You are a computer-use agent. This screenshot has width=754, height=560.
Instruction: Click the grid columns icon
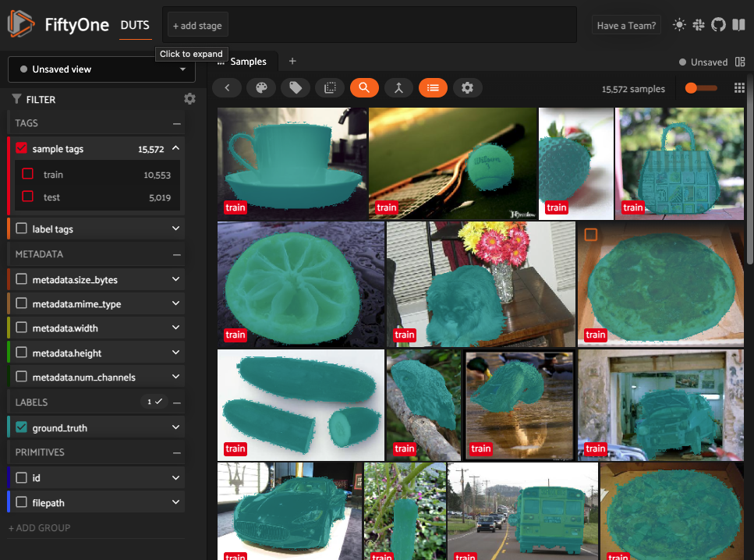tap(739, 88)
